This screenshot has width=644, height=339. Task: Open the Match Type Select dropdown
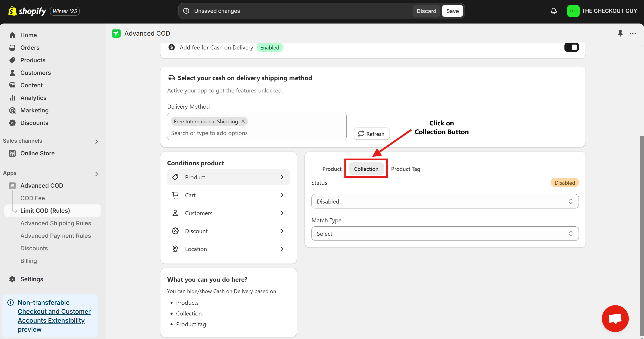coord(445,234)
